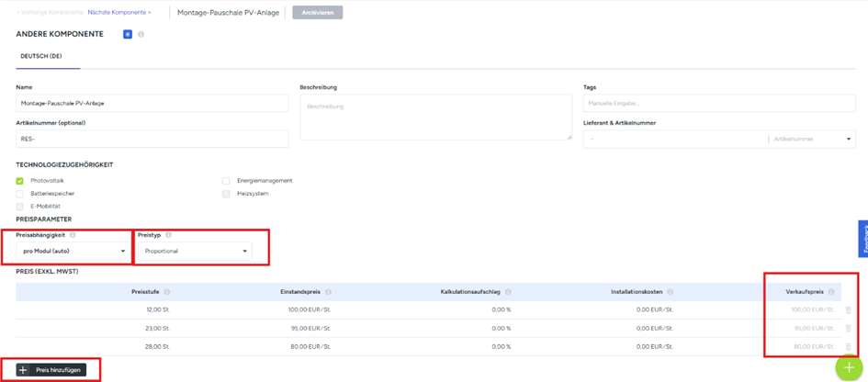868x382 pixels.
Task: Enable the Batteriespeicher checkbox
Action: pyautogui.click(x=20, y=194)
